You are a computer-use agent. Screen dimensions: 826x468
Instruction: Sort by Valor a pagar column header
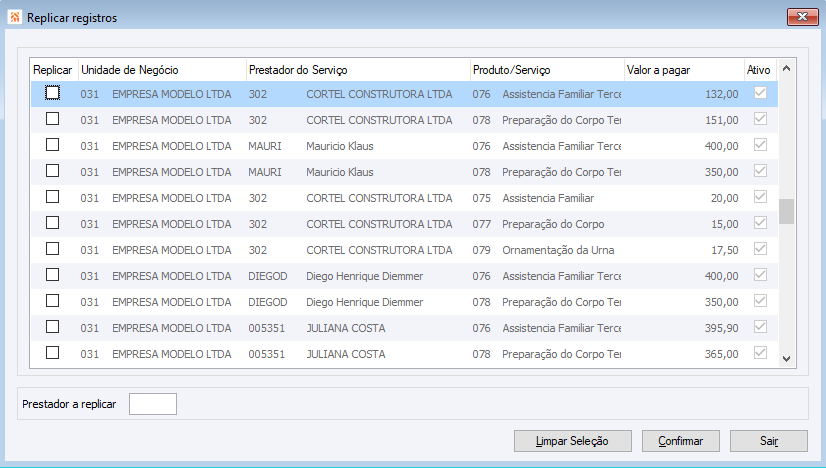point(684,70)
